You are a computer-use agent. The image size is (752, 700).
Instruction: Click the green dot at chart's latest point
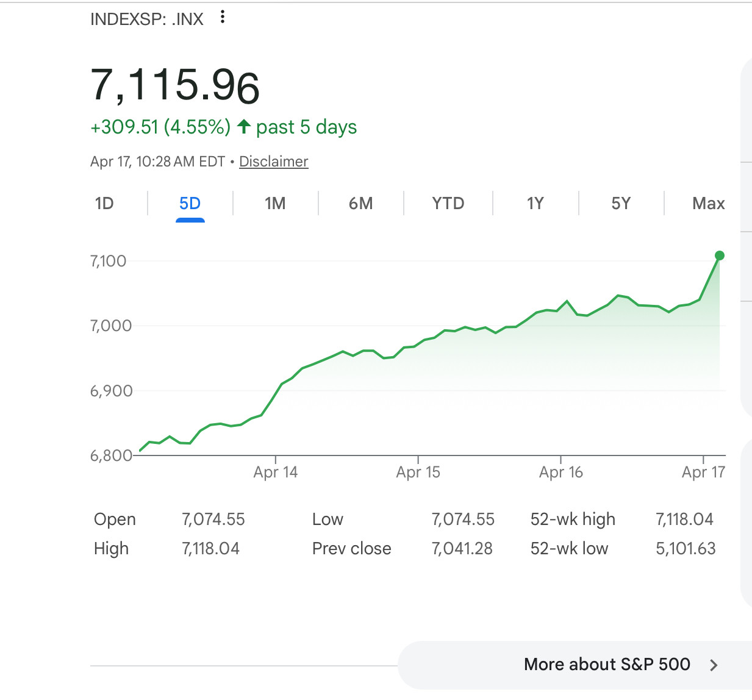(720, 255)
